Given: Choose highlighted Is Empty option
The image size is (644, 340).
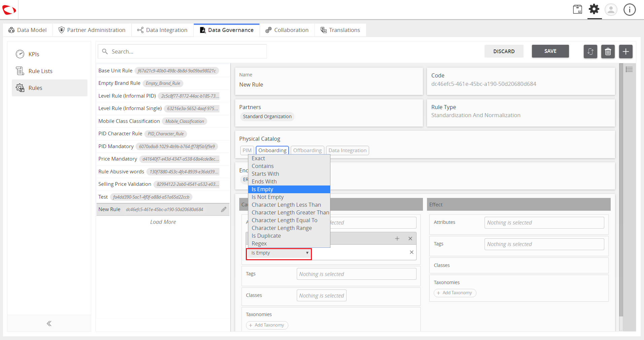Looking at the screenshot, I should pyautogui.click(x=289, y=189).
